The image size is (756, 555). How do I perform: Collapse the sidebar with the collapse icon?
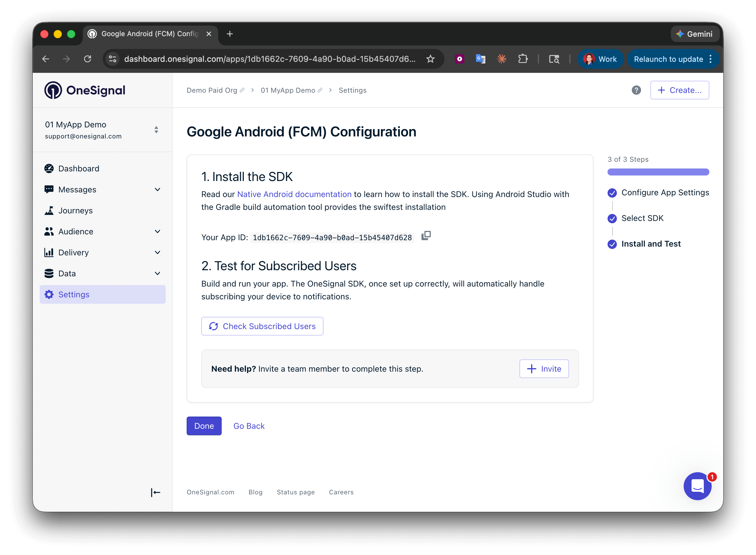click(x=156, y=492)
